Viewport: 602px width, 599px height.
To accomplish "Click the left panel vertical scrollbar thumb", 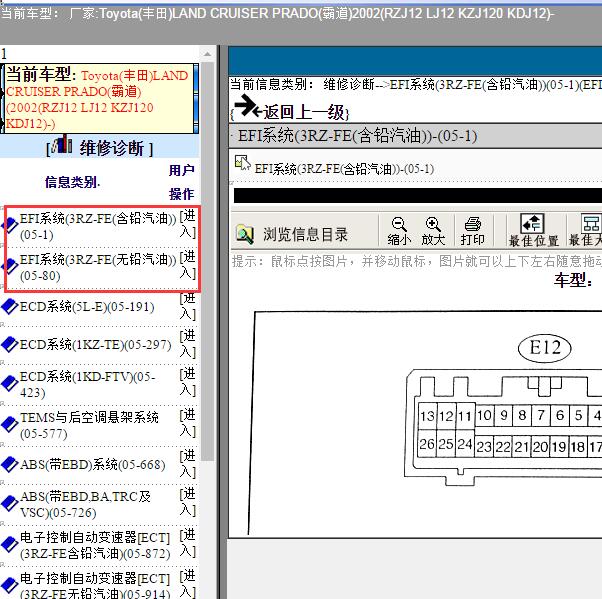I will (207, 261).
